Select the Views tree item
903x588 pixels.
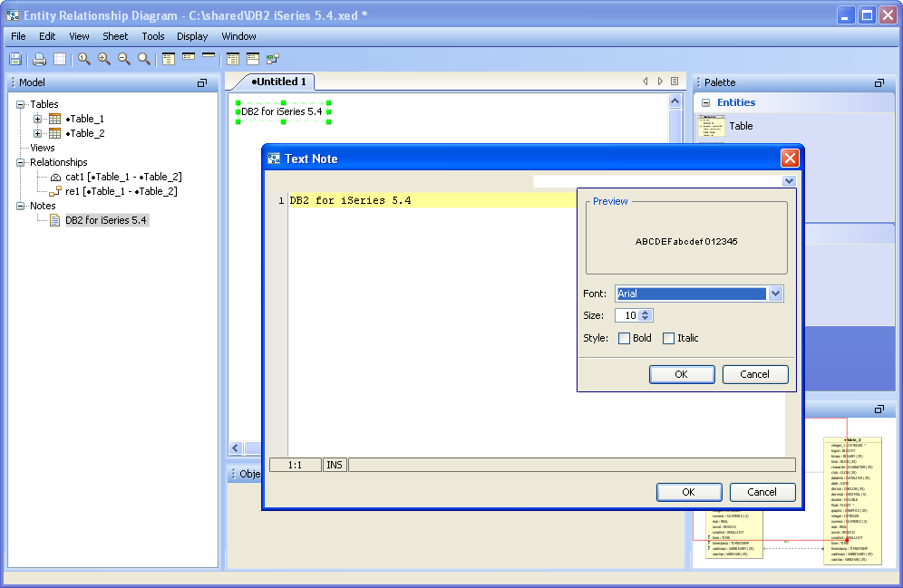pos(43,148)
